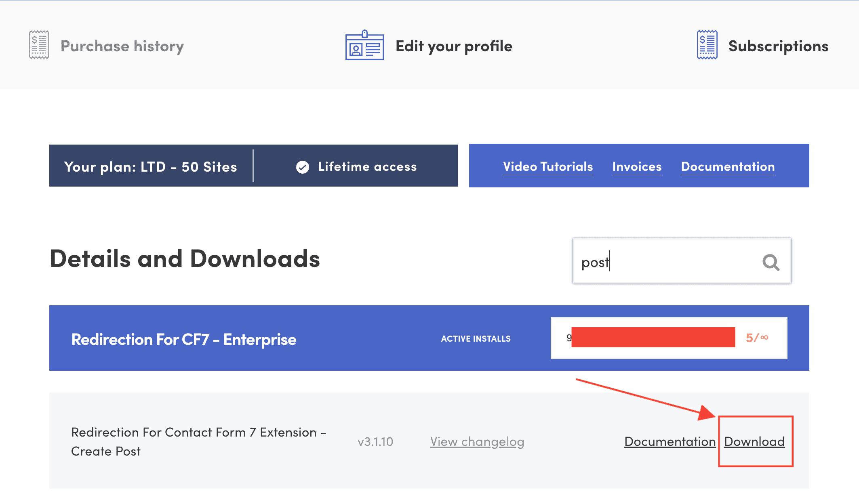The height and width of the screenshot is (504, 859).
Task: Open Documentation link in blue banner
Action: coord(728,166)
